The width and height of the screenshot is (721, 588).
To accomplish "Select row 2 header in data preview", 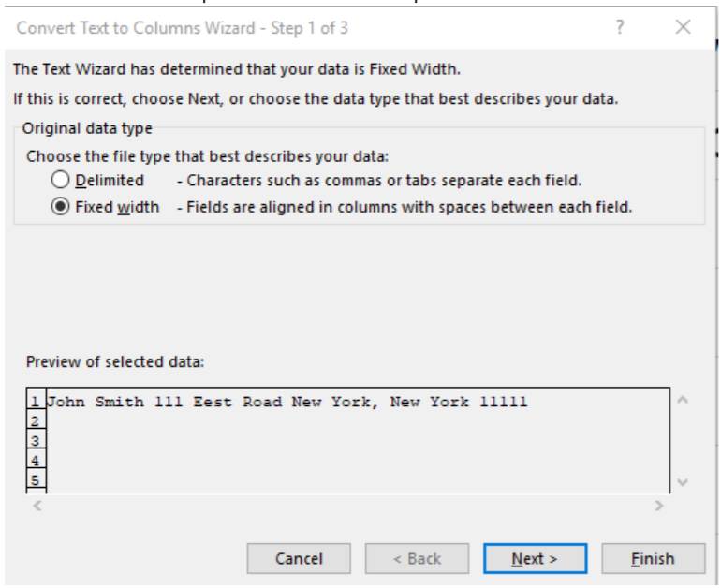I will 35,423.
